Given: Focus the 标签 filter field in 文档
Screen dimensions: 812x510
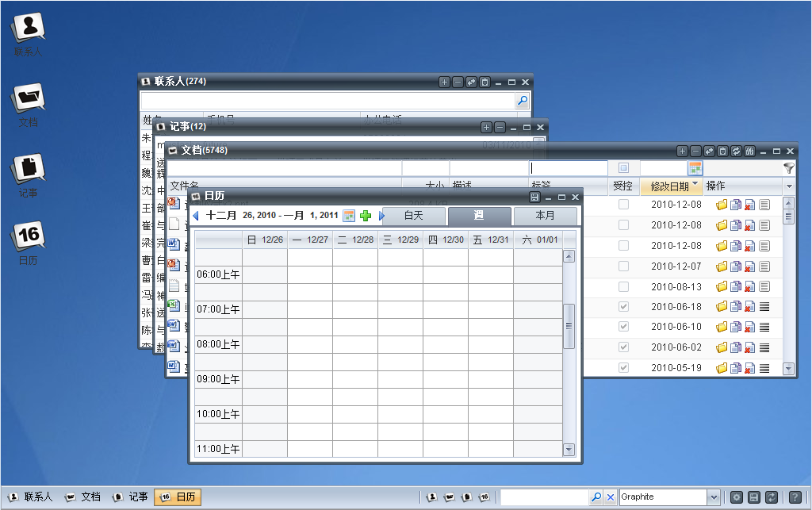Looking at the screenshot, I should pyautogui.click(x=568, y=168).
